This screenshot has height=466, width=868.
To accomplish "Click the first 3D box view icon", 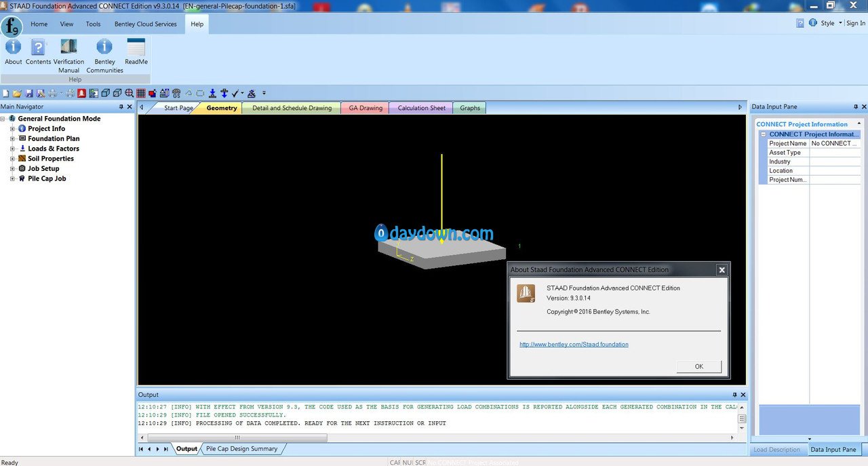I will point(105,94).
